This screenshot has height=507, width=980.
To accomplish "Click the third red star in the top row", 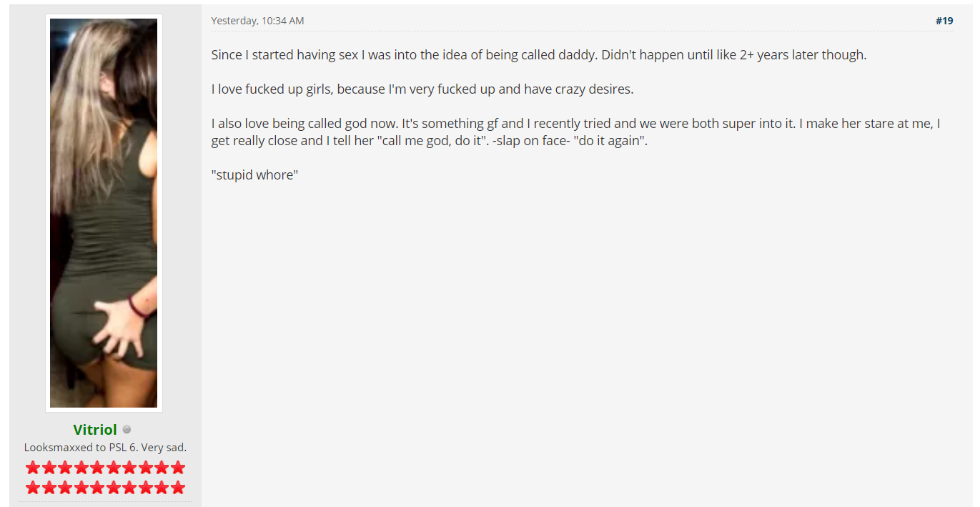I will click(x=65, y=468).
